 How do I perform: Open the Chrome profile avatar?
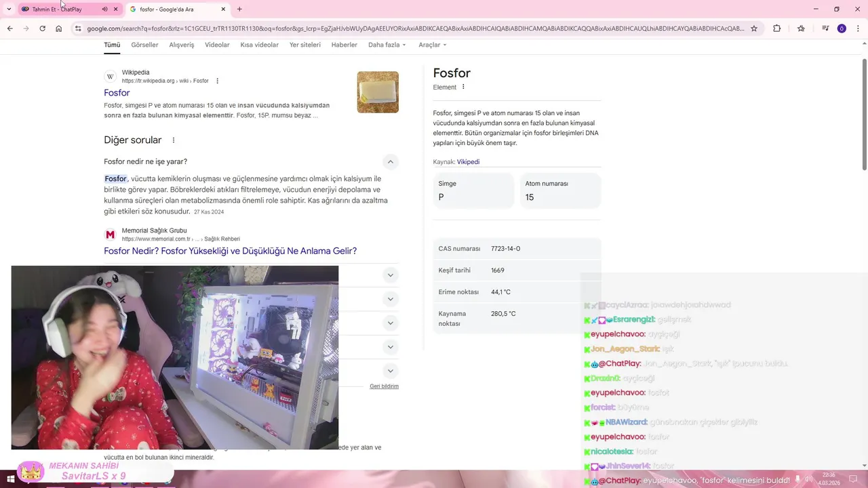coord(842,28)
